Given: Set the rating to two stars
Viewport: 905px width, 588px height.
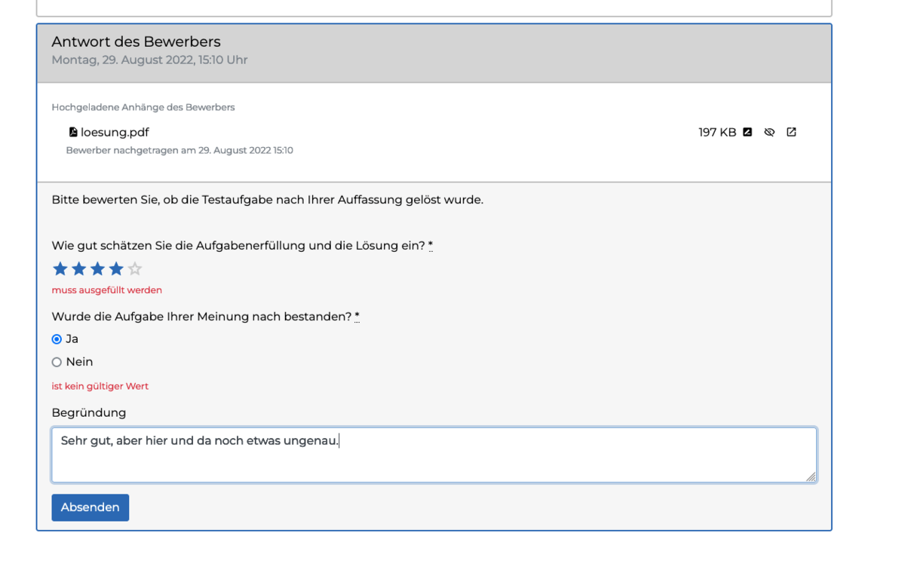Looking at the screenshot, I should pos(79,269).
